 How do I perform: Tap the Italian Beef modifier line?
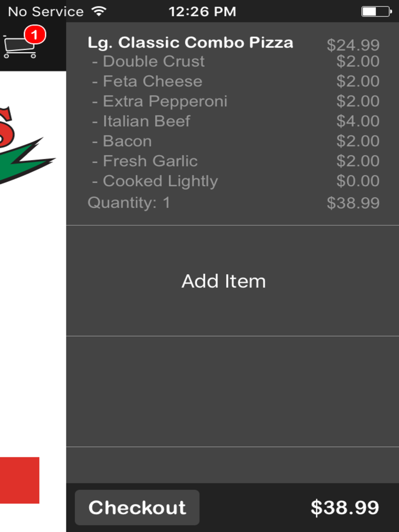(x=235, y=121)
